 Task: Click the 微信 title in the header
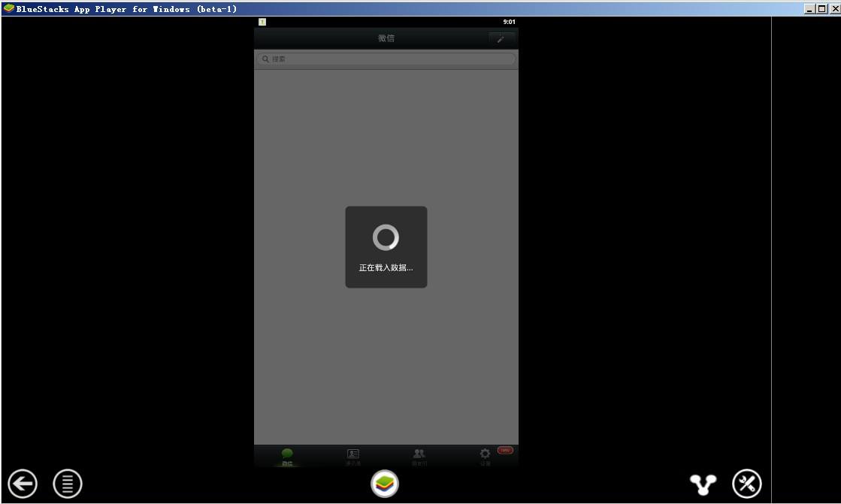[x=386, y=38]
